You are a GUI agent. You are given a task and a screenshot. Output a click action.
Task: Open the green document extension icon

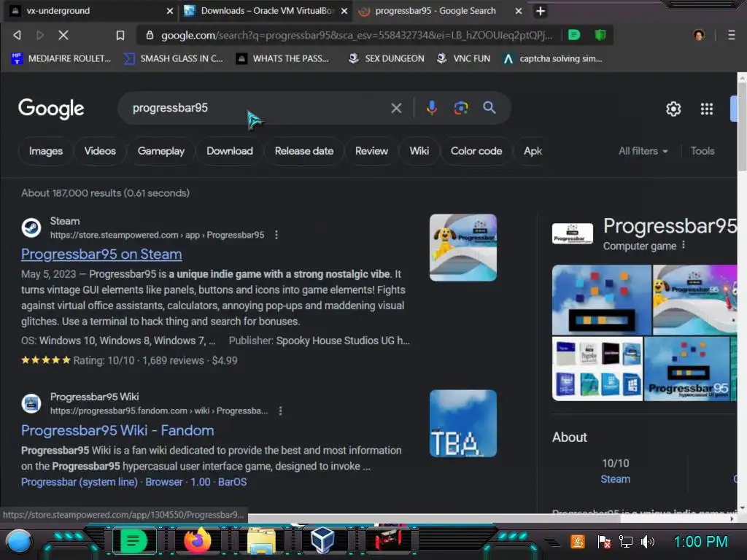click(x=574, y=35)
